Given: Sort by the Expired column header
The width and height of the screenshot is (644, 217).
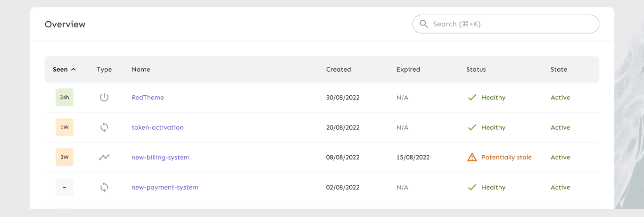Looking at the screenshot, I should click(x=408, y=69).
